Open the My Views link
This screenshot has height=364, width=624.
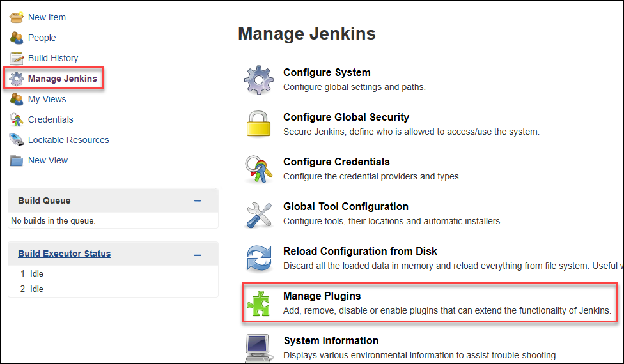[x=47, y=99]
